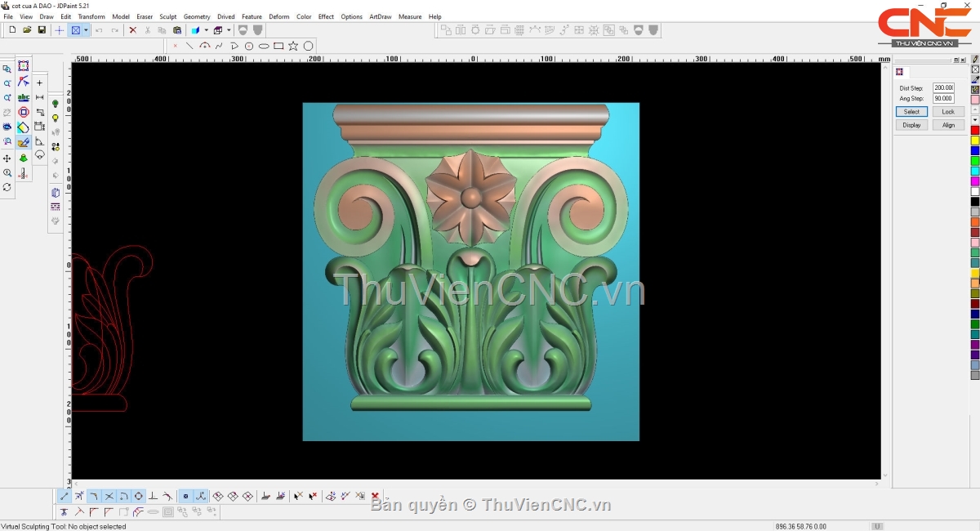Click the Save file icon

tap(42, 30)
